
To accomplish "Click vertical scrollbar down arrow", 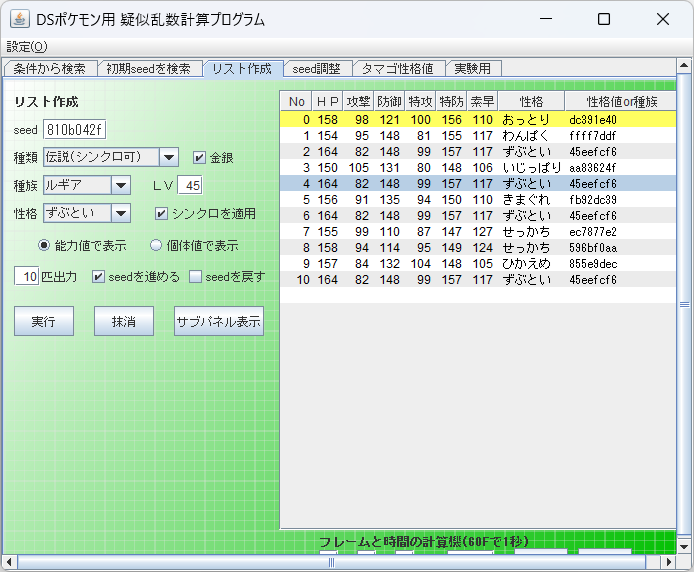I will click(684, 547).
